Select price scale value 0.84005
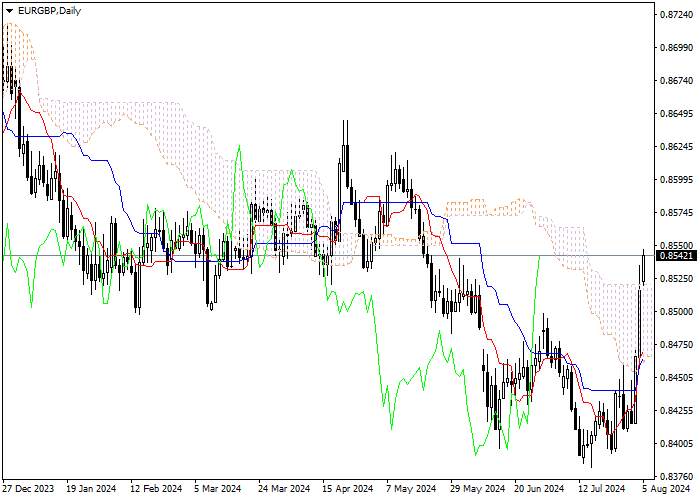The image size is (700, 500). click(x=676, y=443)
